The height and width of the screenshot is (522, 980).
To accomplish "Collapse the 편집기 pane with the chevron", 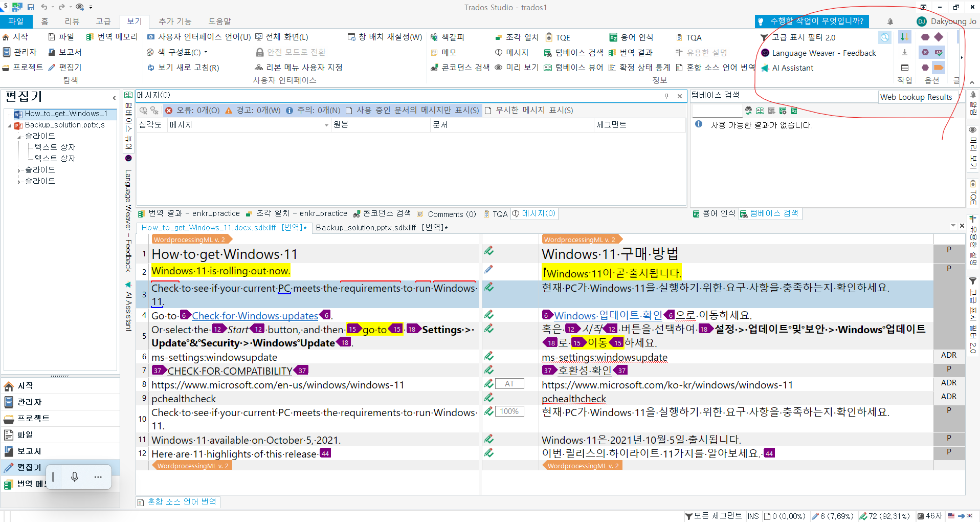I will click(x=114, y=97).
